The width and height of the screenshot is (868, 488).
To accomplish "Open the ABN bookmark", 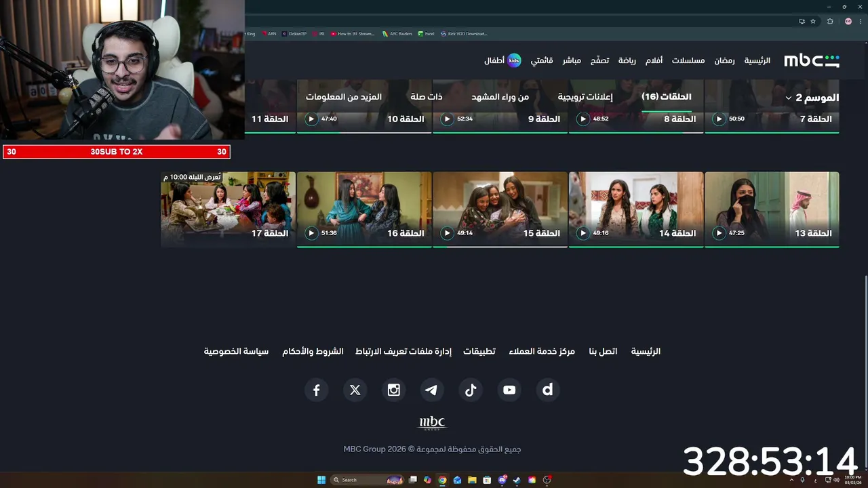I will [x=269, y=33].
